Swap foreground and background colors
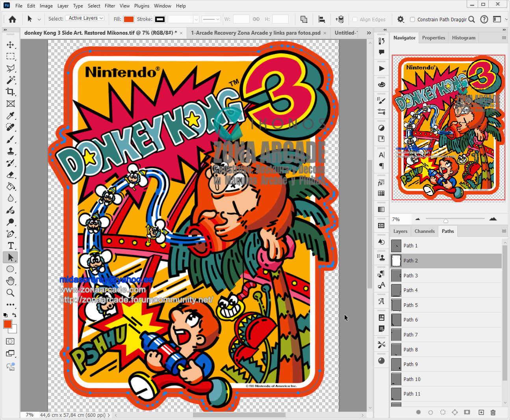Viewport: 510px width, 420px height. 15,315
